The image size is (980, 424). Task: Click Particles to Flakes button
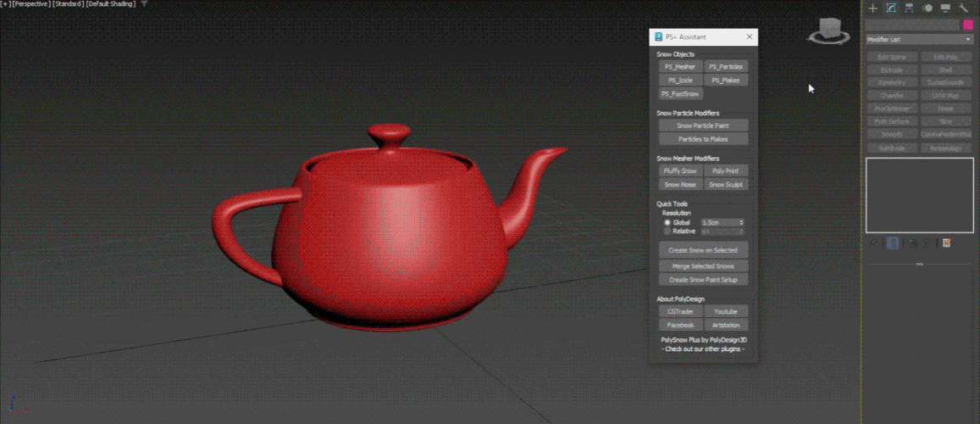click(x=703, y=139)
